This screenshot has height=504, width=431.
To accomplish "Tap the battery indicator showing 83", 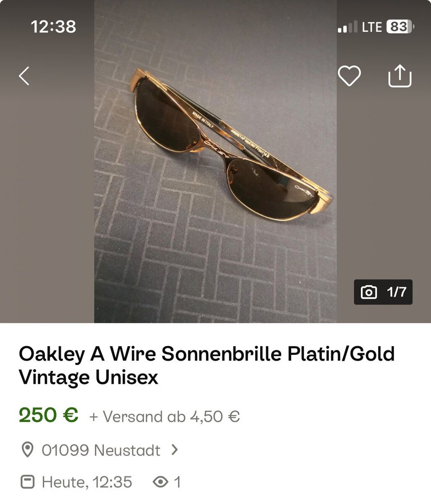I will tap(399, 27).
